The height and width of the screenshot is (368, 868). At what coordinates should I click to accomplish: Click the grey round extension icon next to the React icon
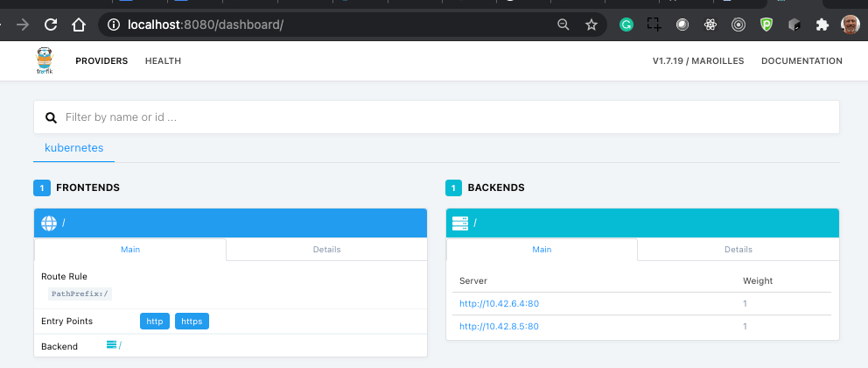pos(682,25)
